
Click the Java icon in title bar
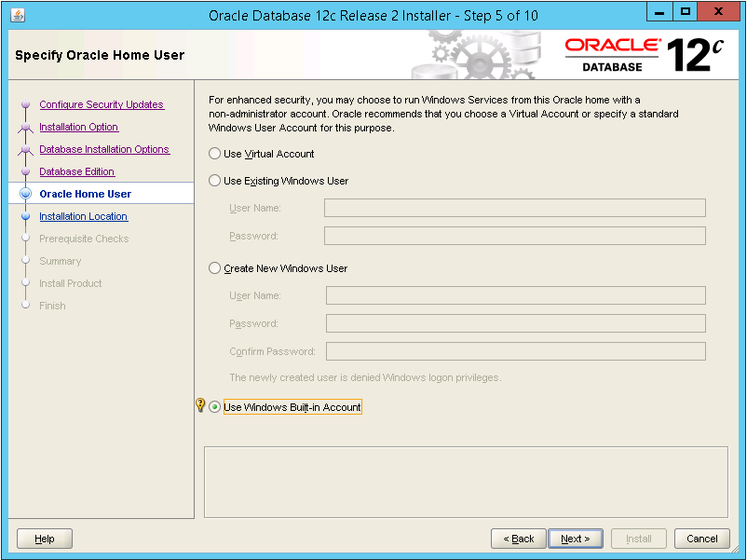click(x=18, y=15)
